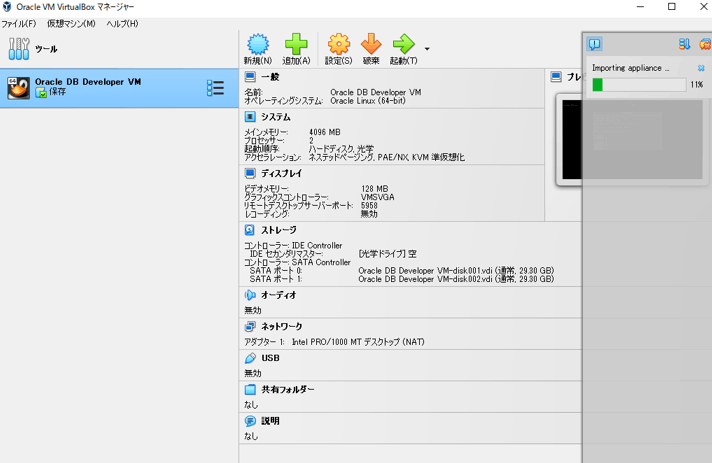The image size is (712, 463).
Task: Open the ファイル(F) menu
Action: click(19, 24)
